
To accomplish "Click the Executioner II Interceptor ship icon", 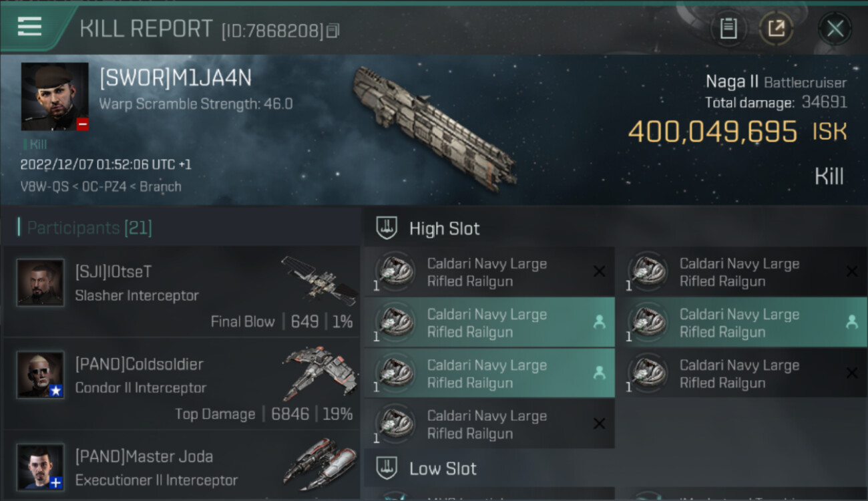I will [x=319, y=465].
